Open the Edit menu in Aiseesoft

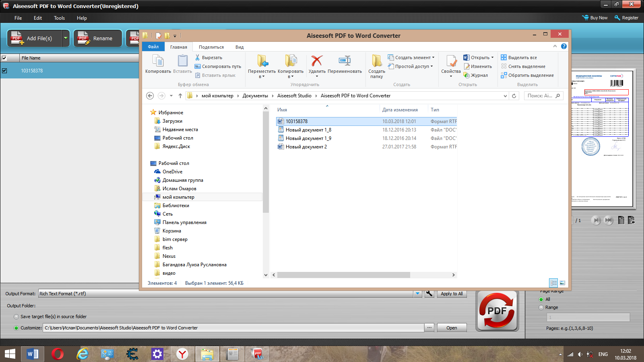coord(38,18)
